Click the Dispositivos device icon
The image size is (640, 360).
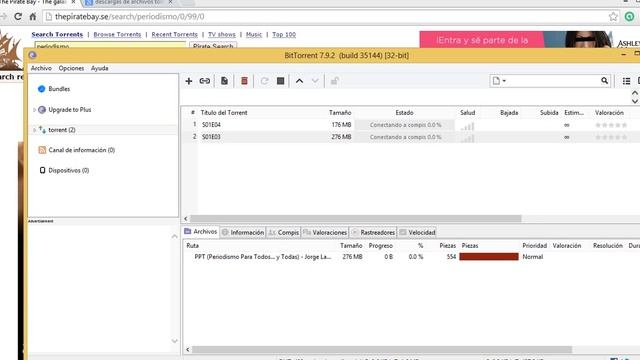(42, 170)
